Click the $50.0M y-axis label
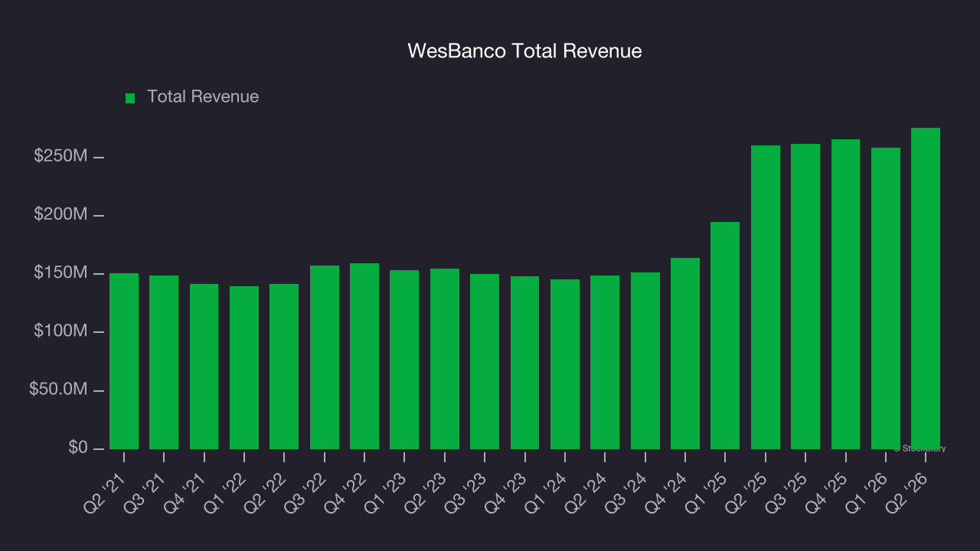Screen dimensions: 980x551 click(58, 390)
